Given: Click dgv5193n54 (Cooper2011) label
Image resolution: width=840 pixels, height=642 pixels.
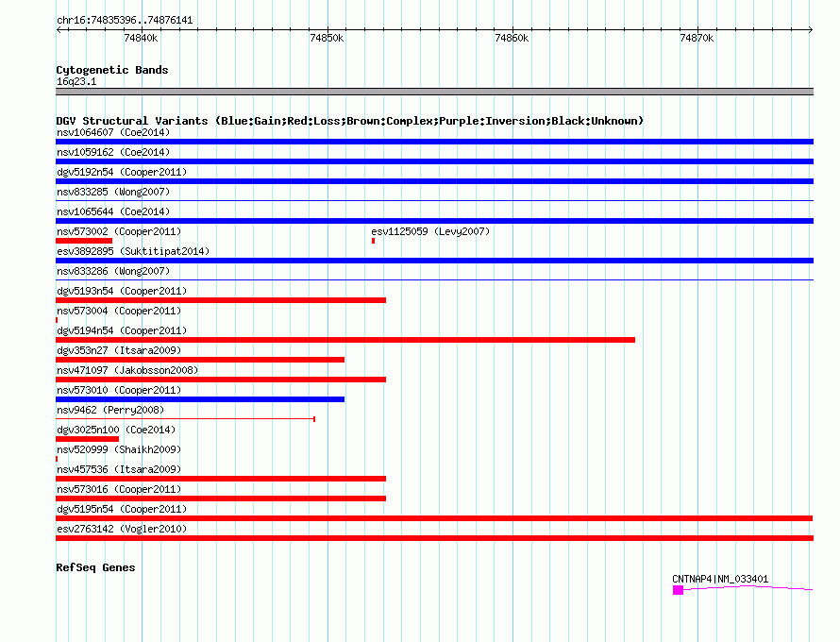Looking at the screenshot, I should 122,291.
